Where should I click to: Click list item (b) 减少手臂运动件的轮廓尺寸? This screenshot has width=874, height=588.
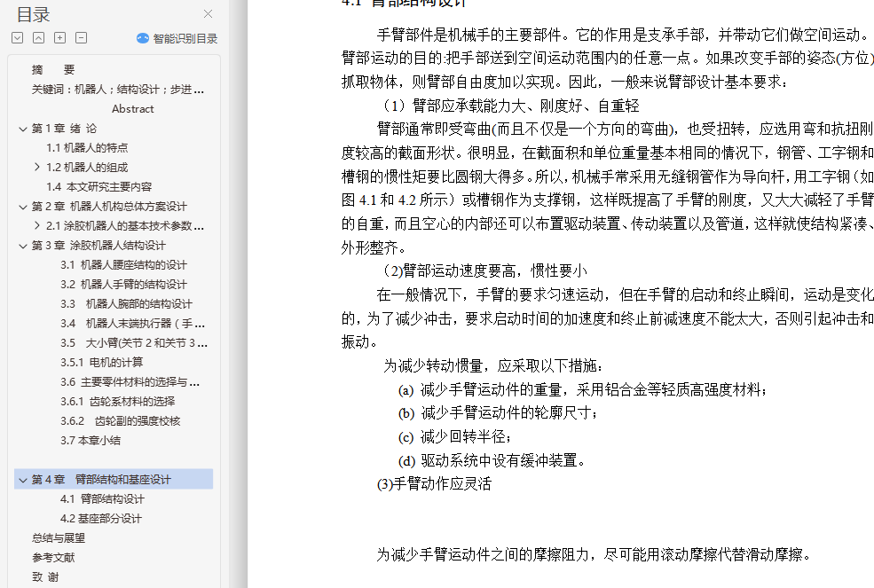(498, 413)
